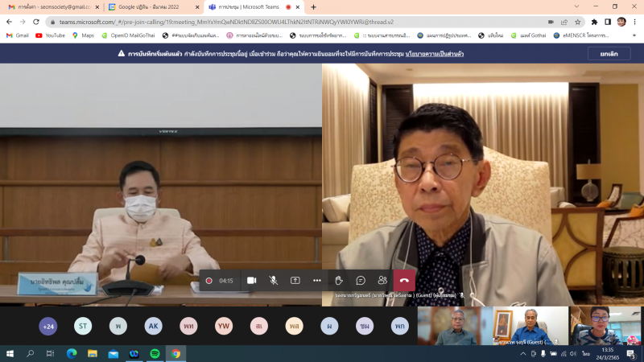The height and width of the screenshot is (362, 644).
Task: Open the OpenID MailGoThai bookmark
Action: (128, 35)
